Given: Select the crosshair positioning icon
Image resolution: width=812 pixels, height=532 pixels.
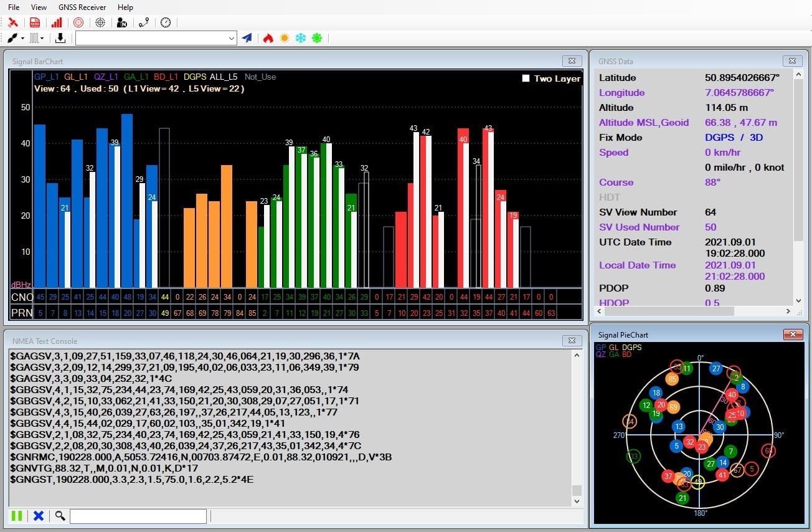Looking at the screenshot, I should [100, 22].
